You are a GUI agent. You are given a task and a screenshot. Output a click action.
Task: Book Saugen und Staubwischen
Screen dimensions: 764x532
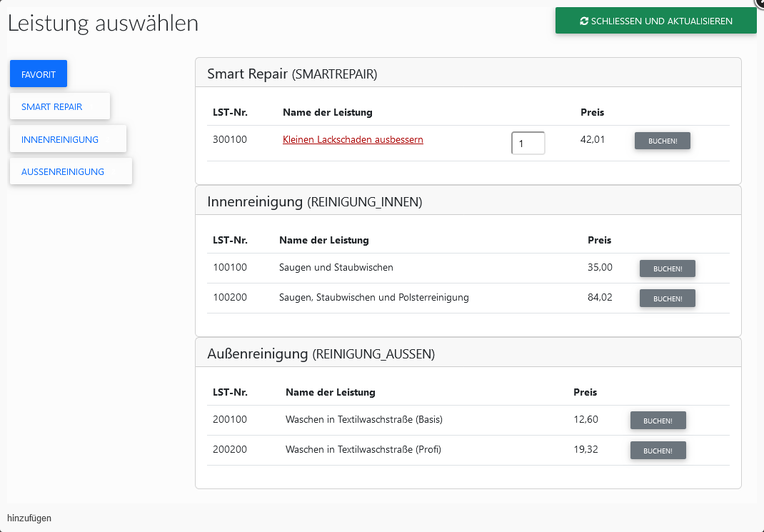click(667, 268)
